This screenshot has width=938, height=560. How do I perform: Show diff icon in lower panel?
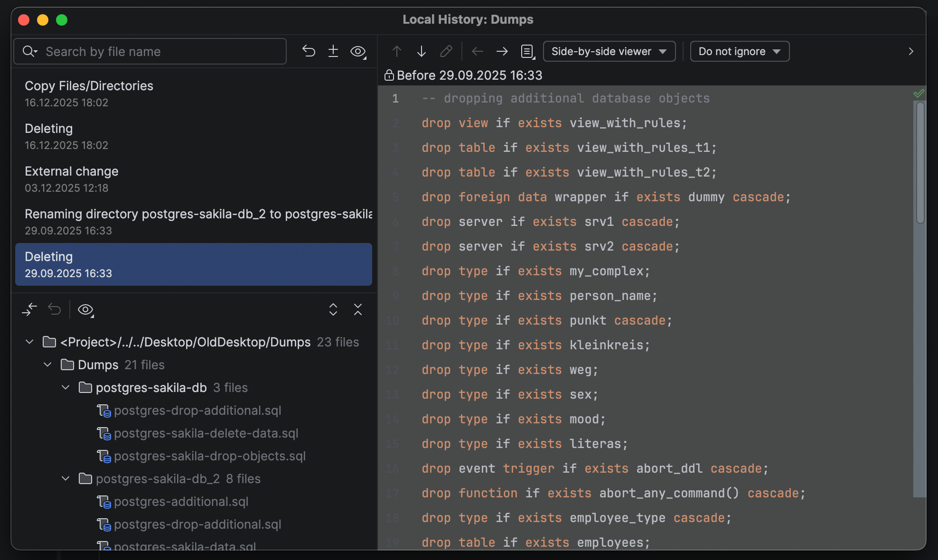(x=29, y=310)
